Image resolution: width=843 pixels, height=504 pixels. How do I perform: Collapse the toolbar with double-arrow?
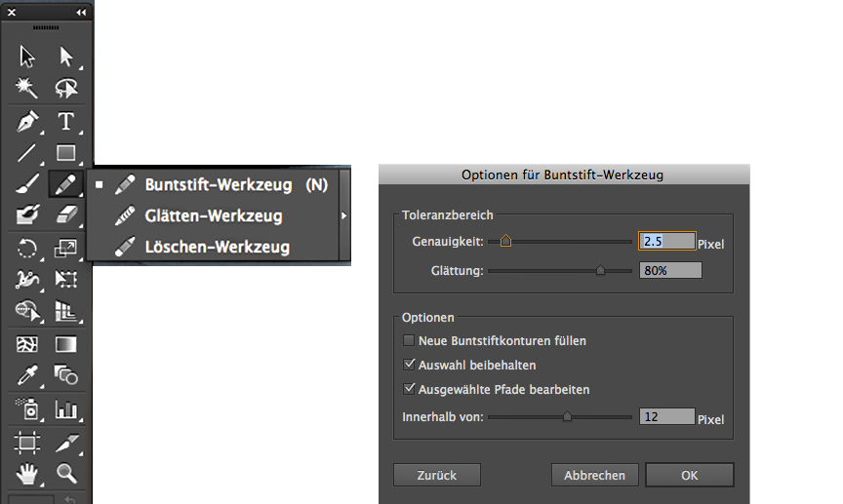(80, 12)
